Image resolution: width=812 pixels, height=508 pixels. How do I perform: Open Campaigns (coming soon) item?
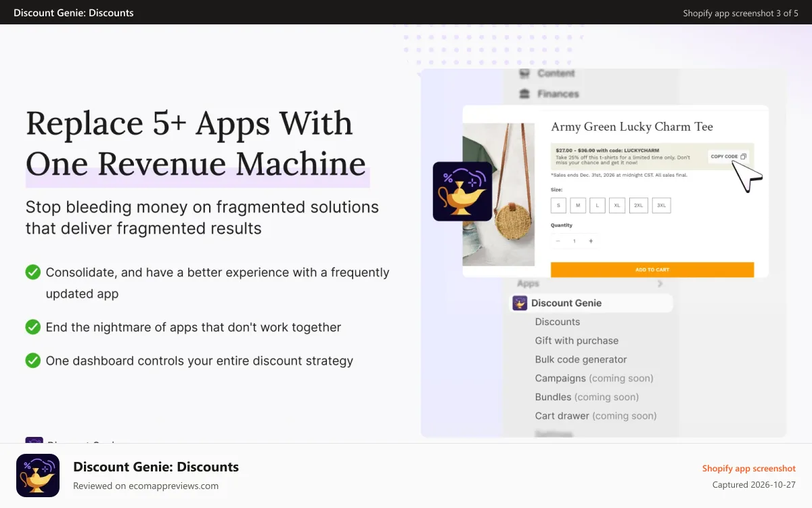coord(594,378)
